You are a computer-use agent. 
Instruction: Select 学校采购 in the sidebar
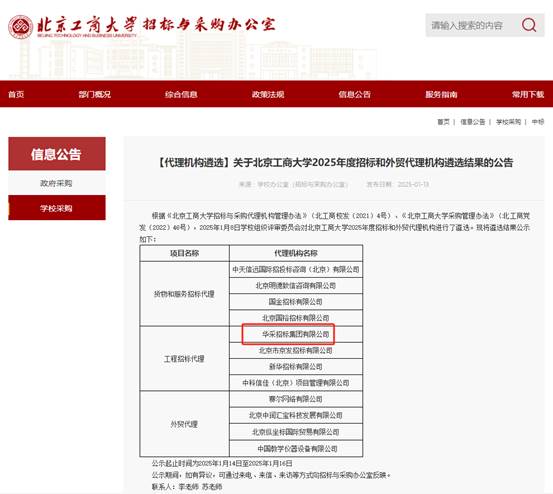tap(56, 208)
